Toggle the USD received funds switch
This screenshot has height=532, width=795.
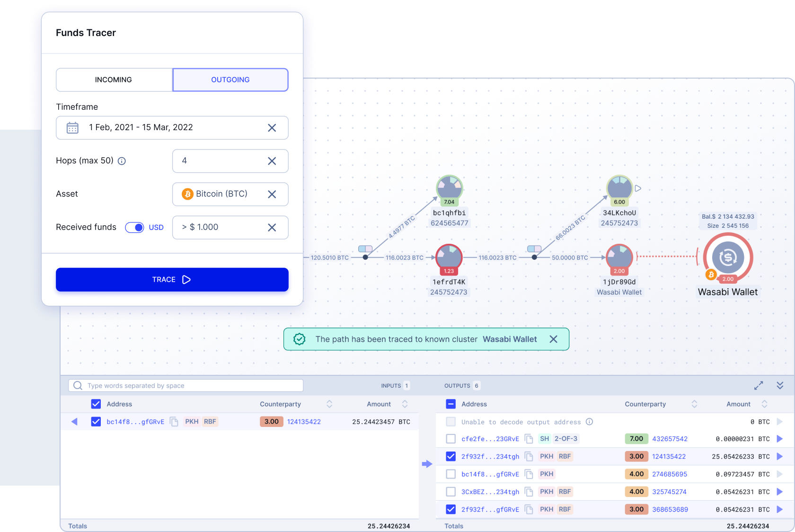coord(134,228)
